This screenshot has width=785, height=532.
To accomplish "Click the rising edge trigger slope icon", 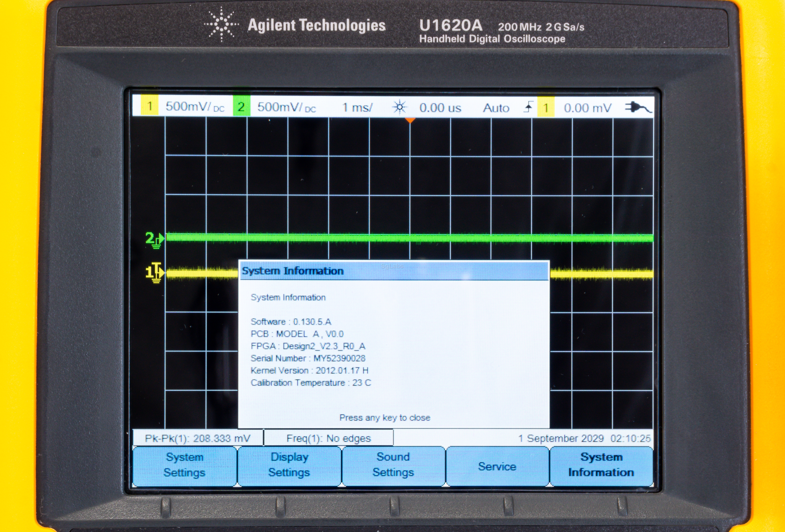I will coord(529,107).
